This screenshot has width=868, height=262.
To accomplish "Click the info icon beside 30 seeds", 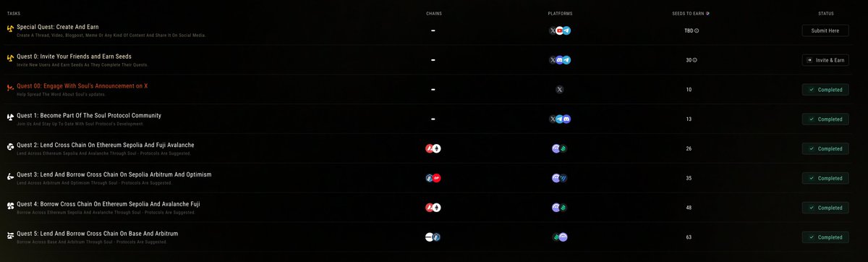I will click(x=695, y=60).
